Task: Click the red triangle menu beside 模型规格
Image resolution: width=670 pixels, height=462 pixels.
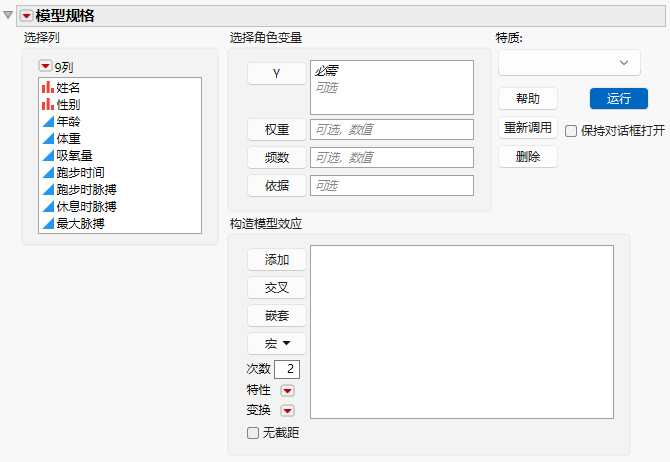Action: [26, 16]
